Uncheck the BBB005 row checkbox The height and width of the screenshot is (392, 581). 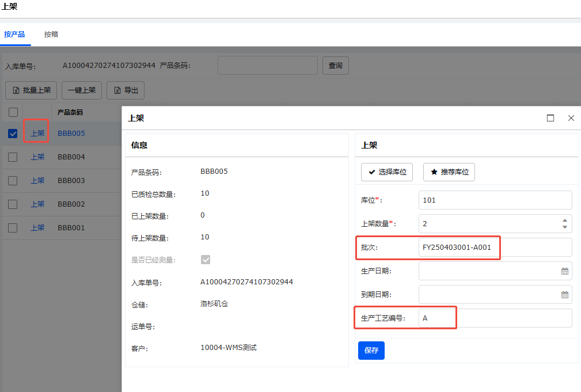13,134
